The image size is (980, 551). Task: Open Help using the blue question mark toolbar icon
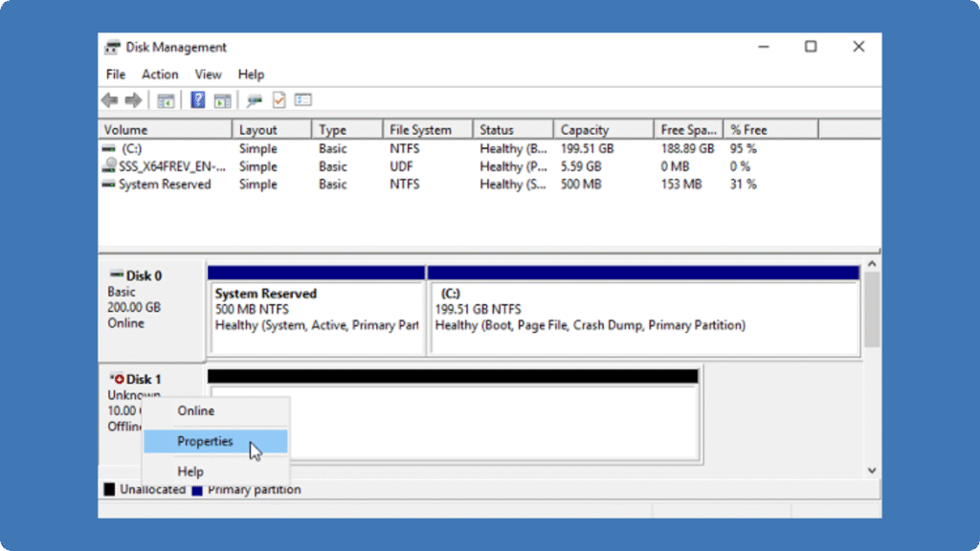pyautogui.click(x=196, y=99)
